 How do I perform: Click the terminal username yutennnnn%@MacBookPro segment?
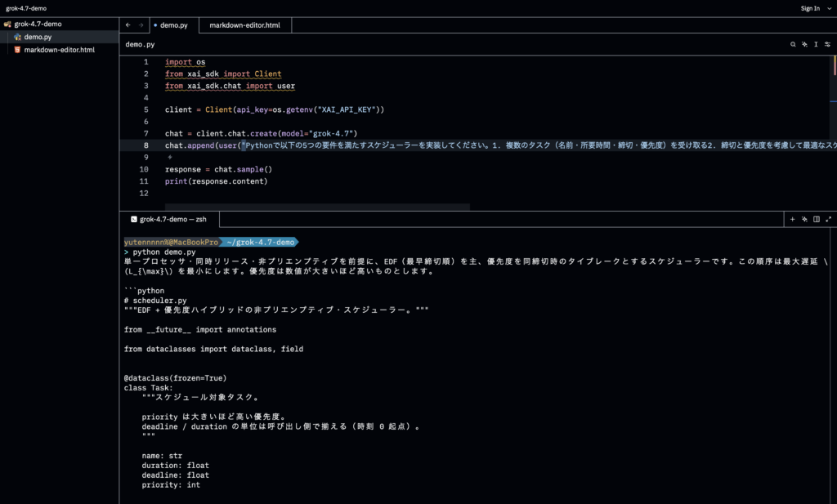[x=171, y=242]
